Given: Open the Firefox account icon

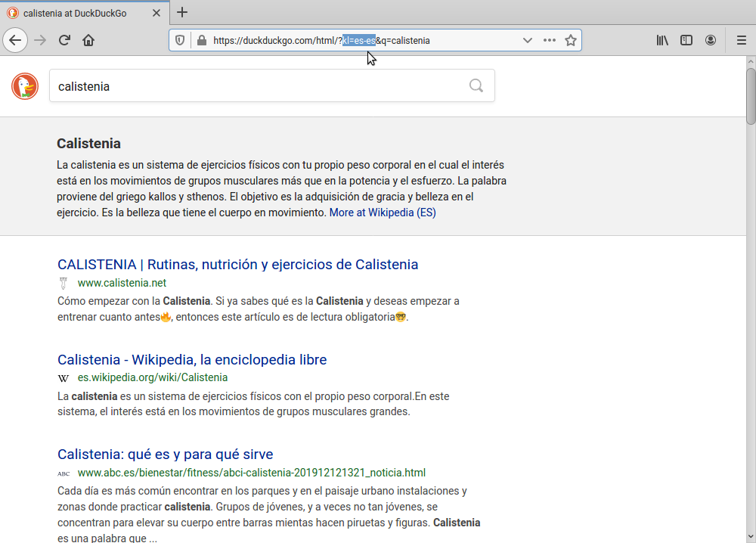Looking at the screenshot, I should click(711, 40).
